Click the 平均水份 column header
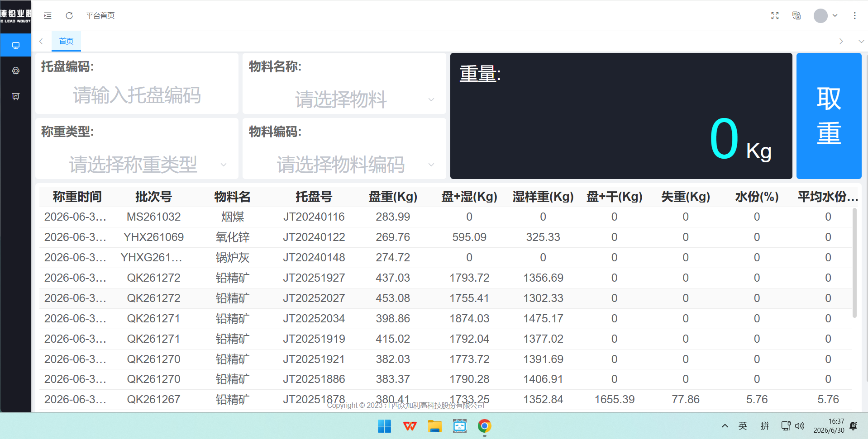The width and height of the screenshot is (868, 439). pyautogui.click(x=828, y=197)
